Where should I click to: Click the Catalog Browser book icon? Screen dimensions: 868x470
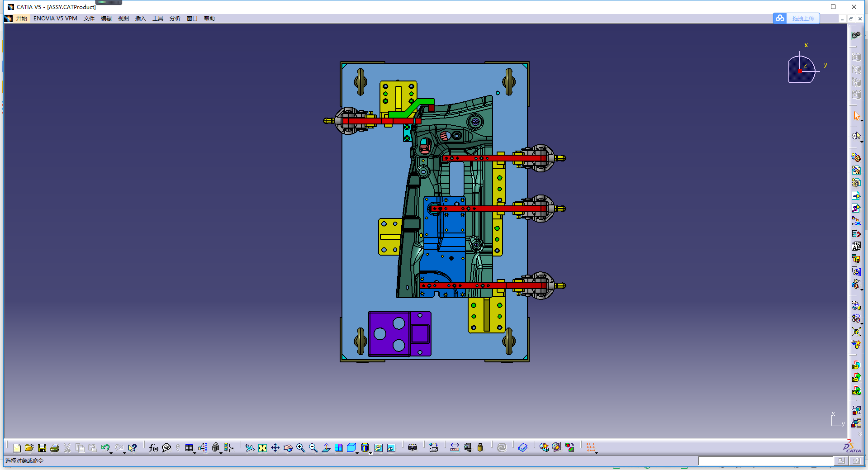click(522, 448)
